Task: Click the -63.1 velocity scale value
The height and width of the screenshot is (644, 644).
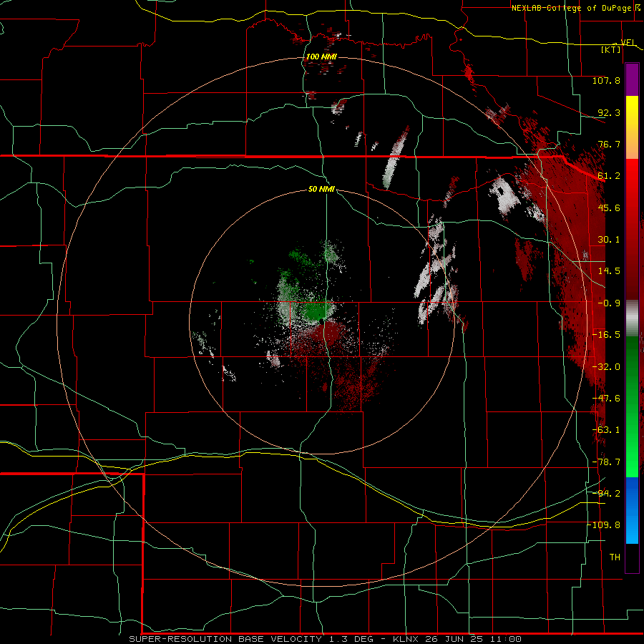Action: click(606, 430)
